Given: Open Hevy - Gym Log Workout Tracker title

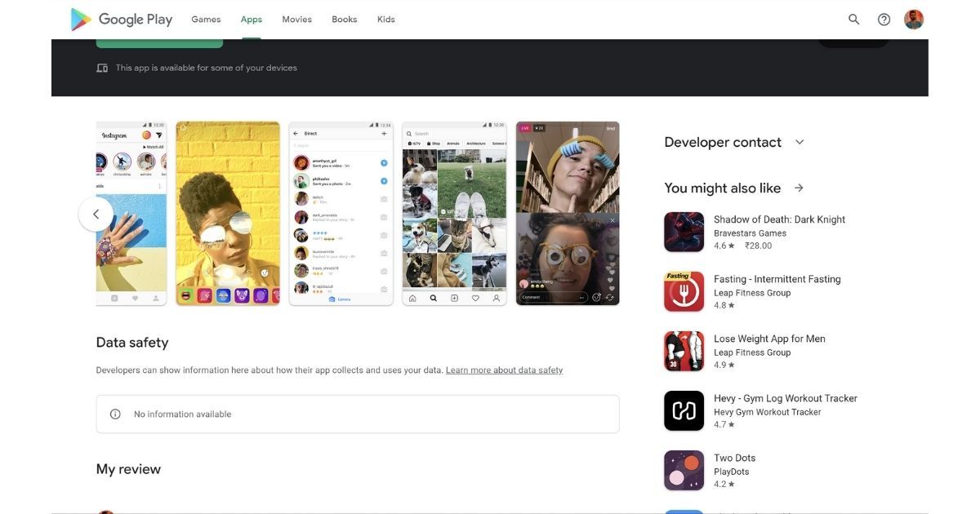Looking at the screenshot, I should pos(785,398).
